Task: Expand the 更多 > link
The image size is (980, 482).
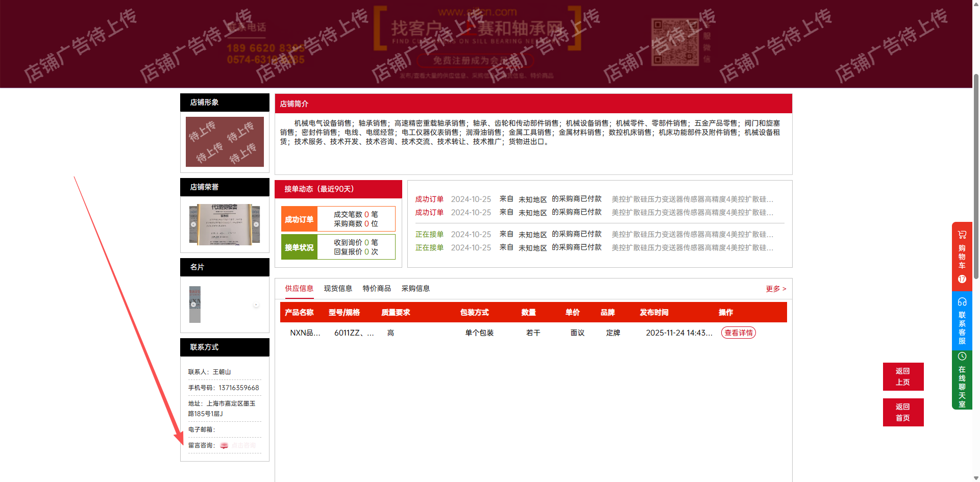Action: coord(775,289)
